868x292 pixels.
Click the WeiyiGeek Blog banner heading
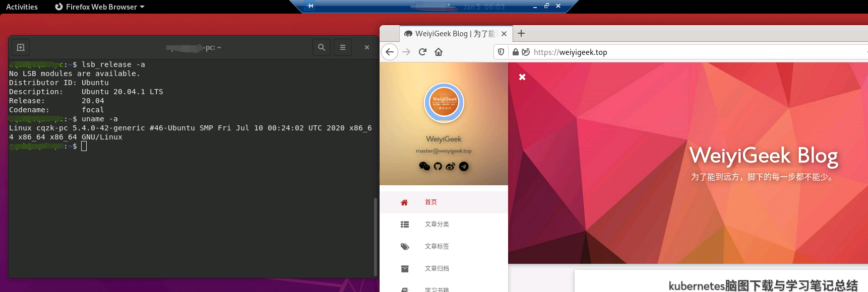764,155
